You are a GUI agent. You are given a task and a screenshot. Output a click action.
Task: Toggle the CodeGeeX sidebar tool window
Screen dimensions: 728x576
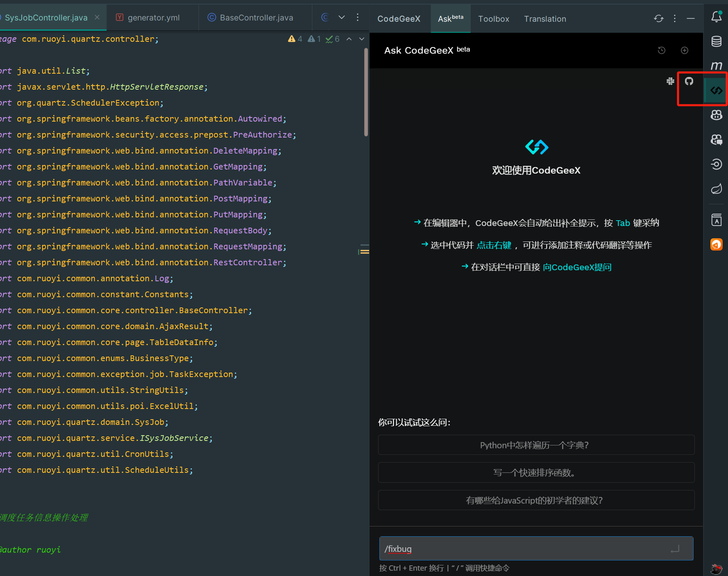[716, 90]
